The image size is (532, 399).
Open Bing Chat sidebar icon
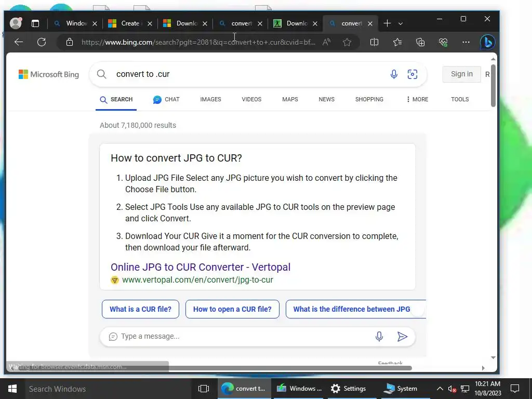[x=487, y=43]
